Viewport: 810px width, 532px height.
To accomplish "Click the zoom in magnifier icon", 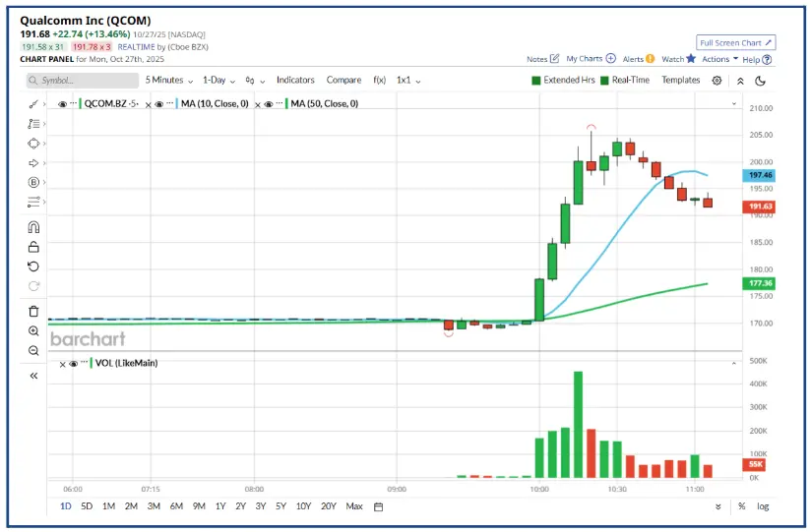I will [33, 331].
